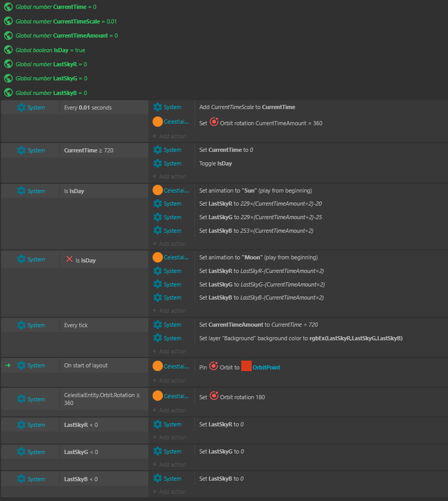Click Add action under CurrentTime ≥ 720 event
The width and height of the screenshot is (448, 501).
[x=170, y=176]
